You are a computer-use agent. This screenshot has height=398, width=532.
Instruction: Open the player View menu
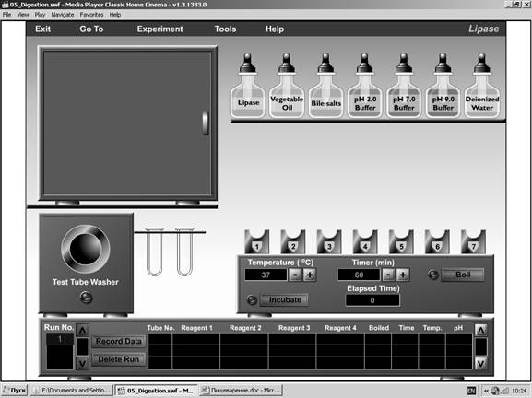(x=23, y=15)
